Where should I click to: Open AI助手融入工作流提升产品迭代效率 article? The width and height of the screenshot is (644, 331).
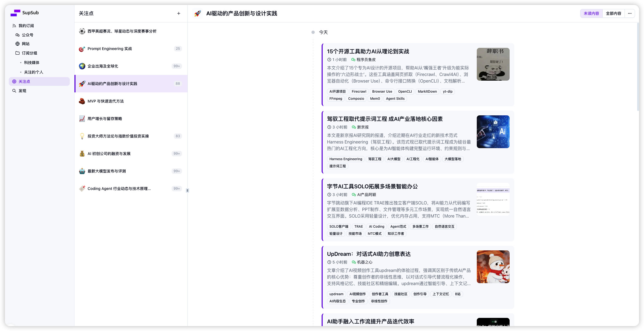(371, 321)
